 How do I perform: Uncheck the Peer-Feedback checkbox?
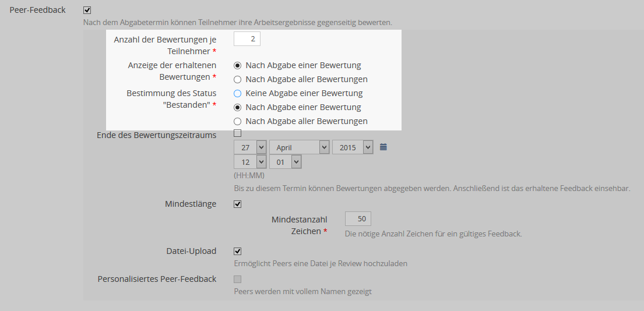click(87, 10)
